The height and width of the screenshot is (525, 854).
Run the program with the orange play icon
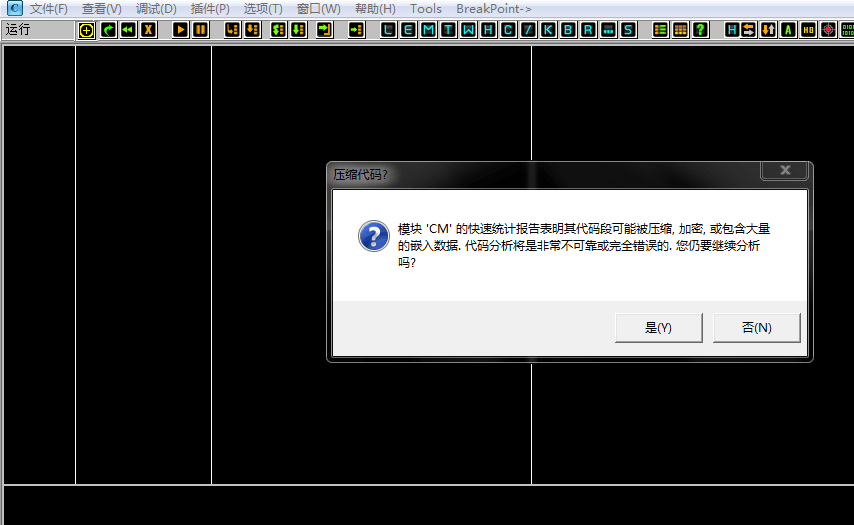(180, 30)
